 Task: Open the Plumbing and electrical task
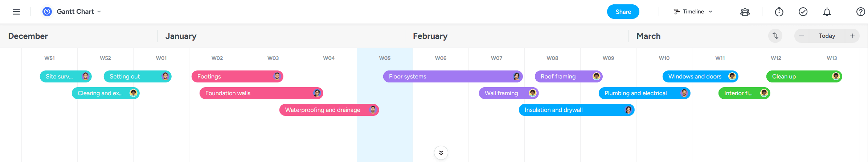[639, 93]
